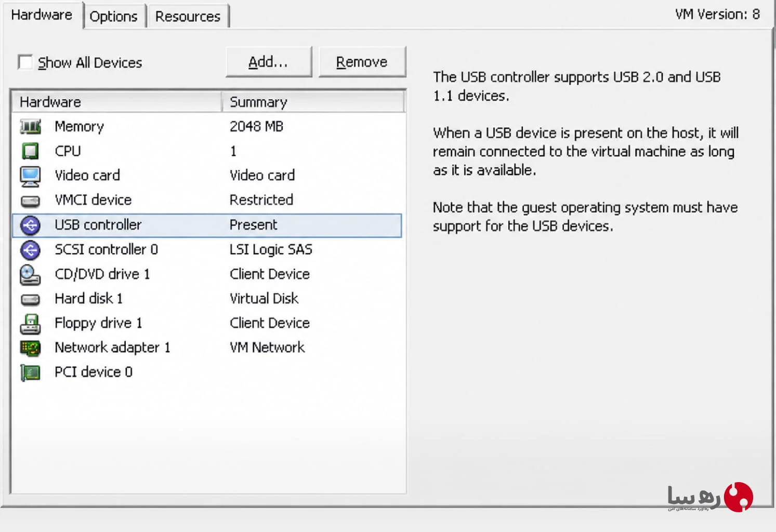
Task: Select the Network adapter 1 label
Action: tap(112, 347)
